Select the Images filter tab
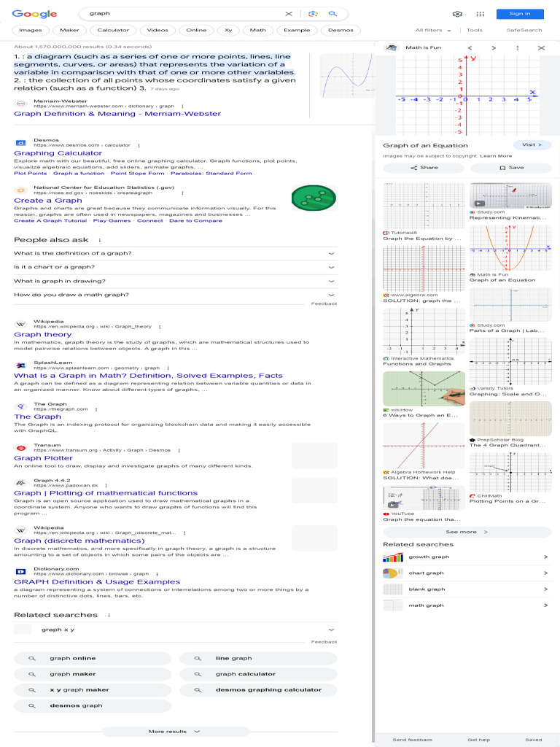This screenshot has height=747, width=560. click(31, 30)
